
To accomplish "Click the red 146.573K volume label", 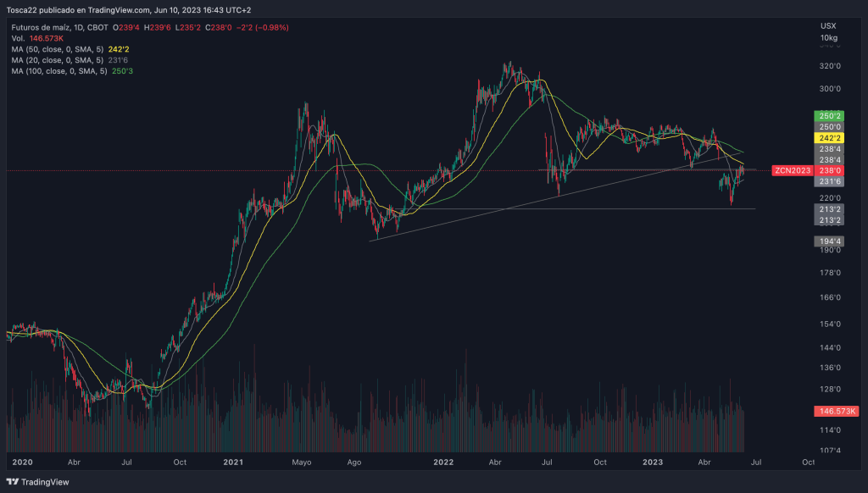I will click(x=829, y=410).
